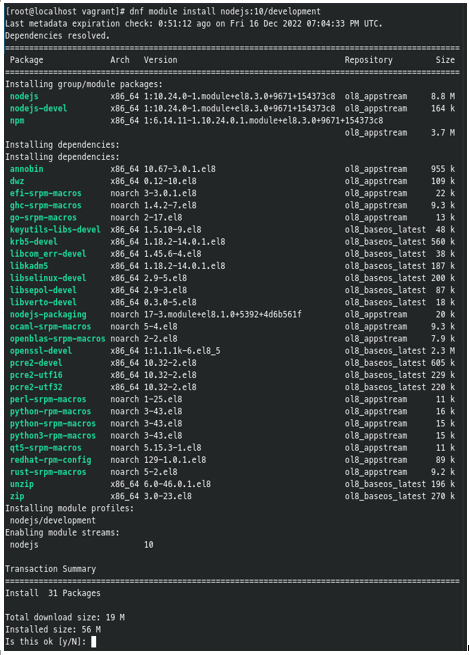469x655 pixels.
Task: Click the redhat-rpm-config package name
Action: tap(50, 460)
